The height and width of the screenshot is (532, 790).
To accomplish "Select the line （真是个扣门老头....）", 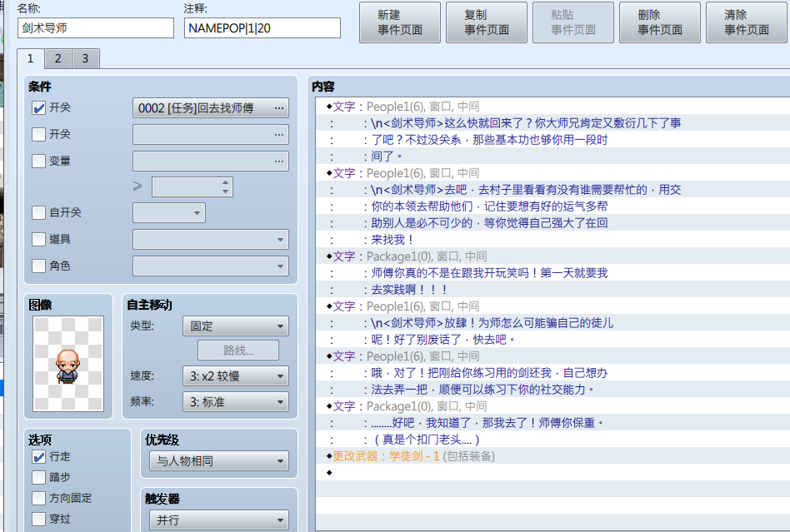I will (x=552, y=440).
